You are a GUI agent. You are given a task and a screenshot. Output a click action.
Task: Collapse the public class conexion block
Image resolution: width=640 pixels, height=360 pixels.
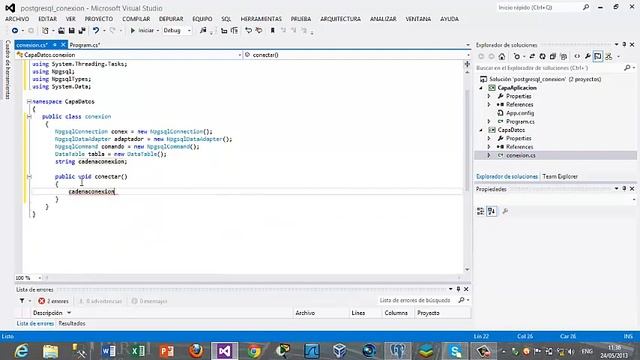click(29, 117)
